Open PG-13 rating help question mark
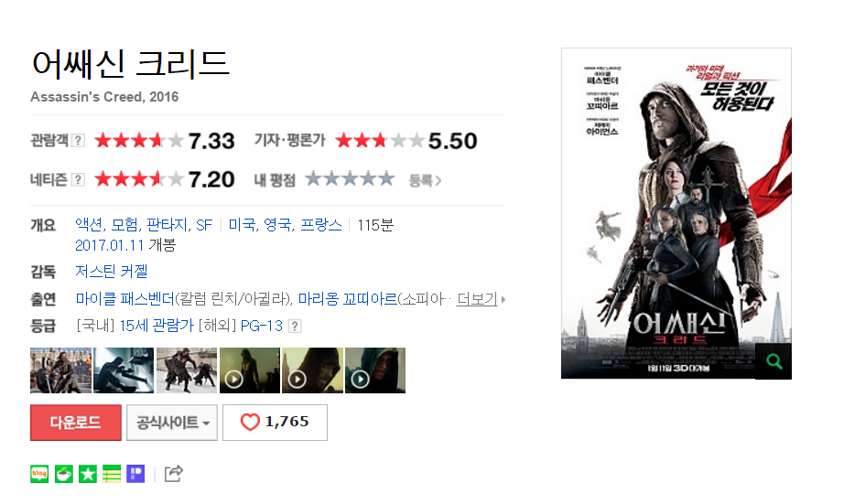This screenshot has width=844, height=504. tap(295, 326)
